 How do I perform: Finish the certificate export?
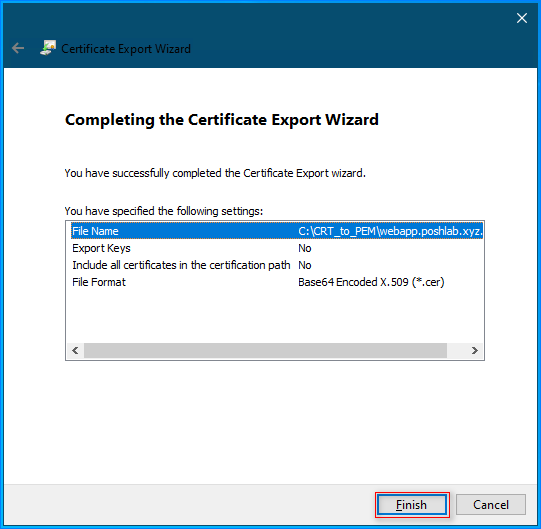(x=412, y=505)
